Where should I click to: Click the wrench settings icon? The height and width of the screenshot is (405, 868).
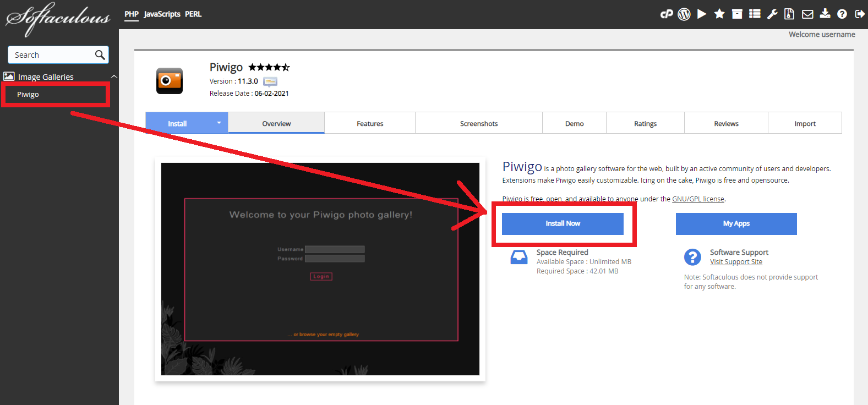click(x=772, y=14)
